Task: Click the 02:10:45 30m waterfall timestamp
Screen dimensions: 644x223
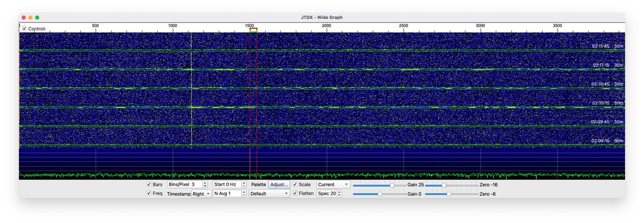Action: tap(607, 84)
